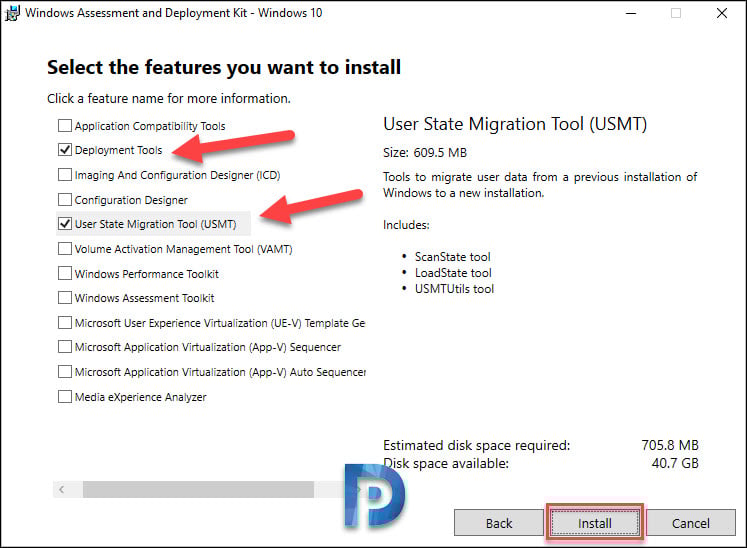The image size is (747, 548).
Task: Uncheck the Deployment Tools checkbox
Action: point(64,150)
